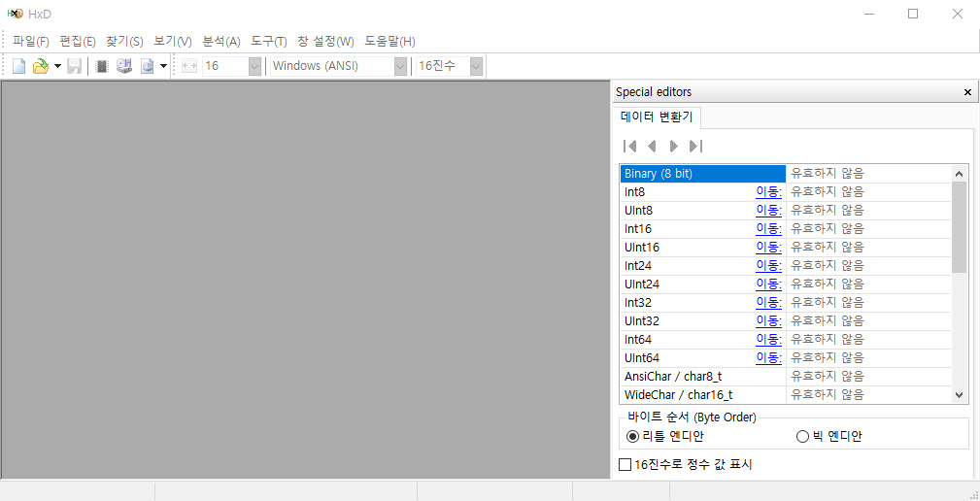The height and width of the screenshot is (501, 980).
Task: Open the 도움말(H) menu
Action: click(x=390, y=42)
